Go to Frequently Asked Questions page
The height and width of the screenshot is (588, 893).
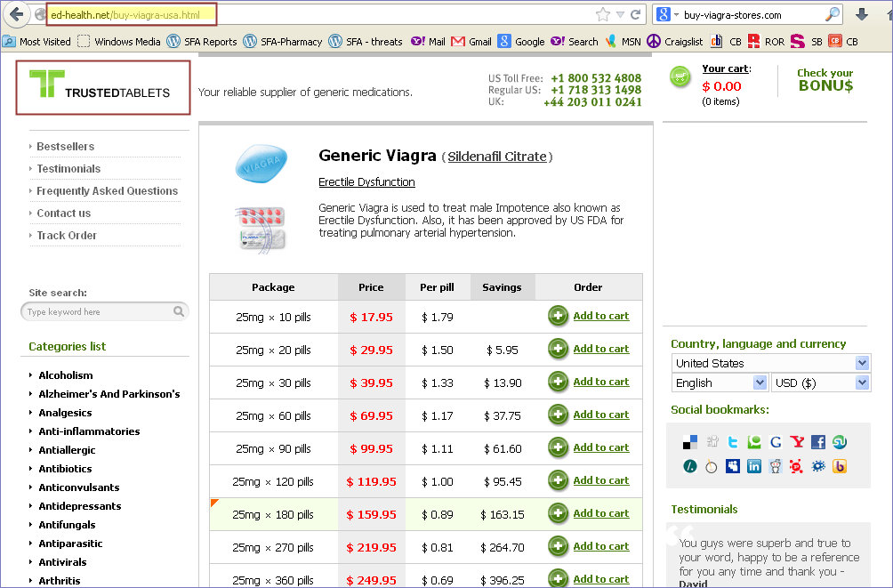pyautogui.click(x=107, y=191)
